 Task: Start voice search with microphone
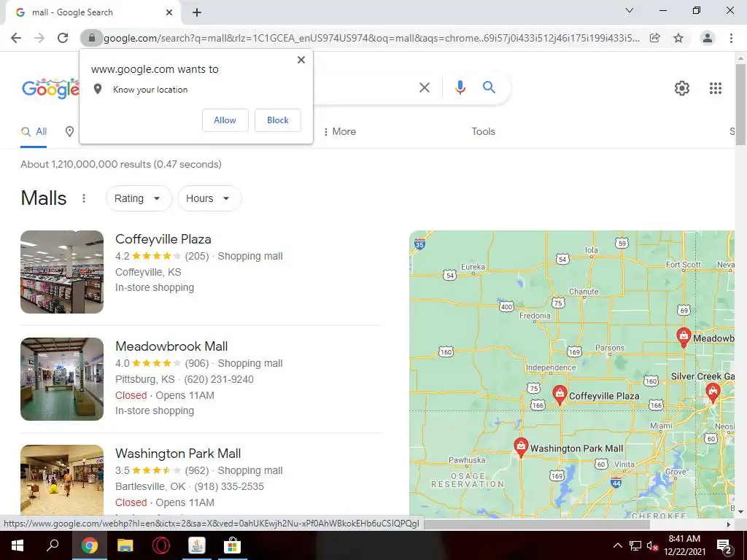tap(460, 87)
